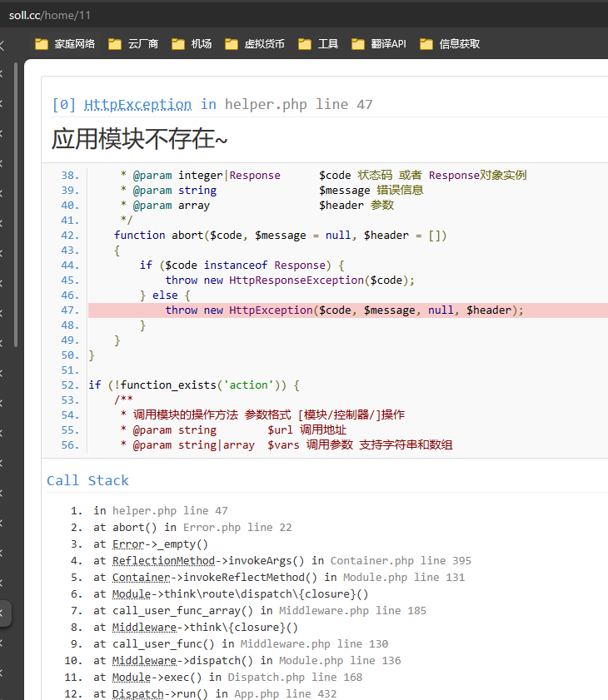Open the 信息获取 bookmark folder
Viewport: 608px width, 700px height.
point(450,44)
